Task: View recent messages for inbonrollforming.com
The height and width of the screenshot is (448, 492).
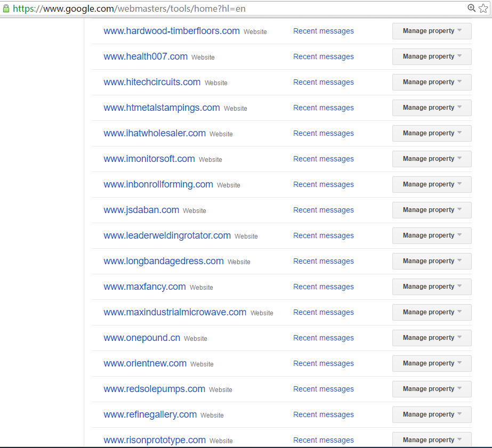Action: pos(324,185)
